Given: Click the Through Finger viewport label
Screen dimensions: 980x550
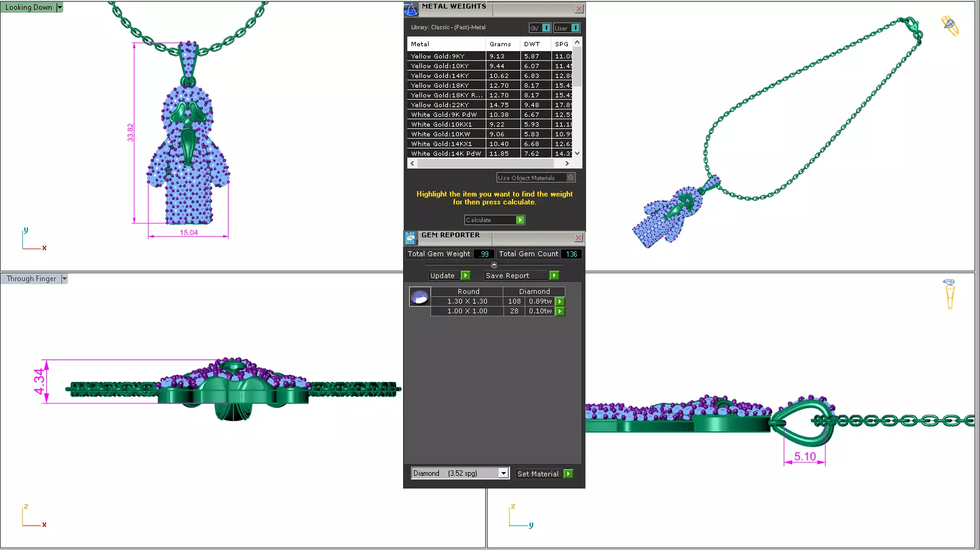Looking at the screenshot, I should tap(31, 279).
